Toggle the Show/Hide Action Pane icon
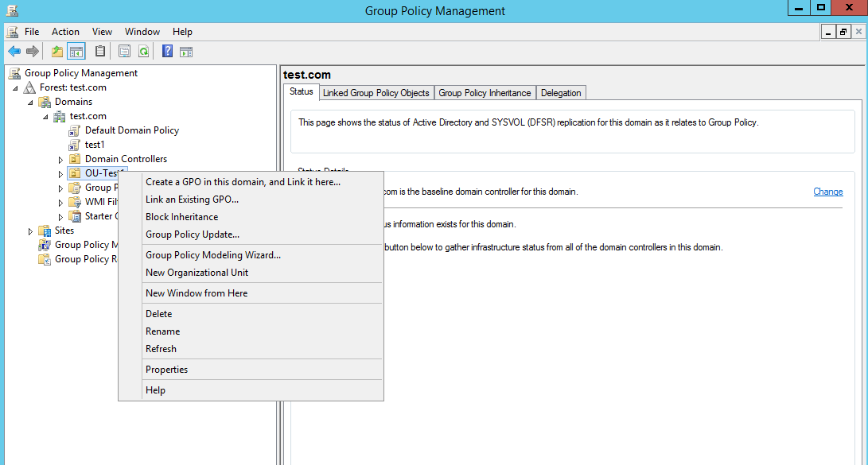 (x=186, y=52)
